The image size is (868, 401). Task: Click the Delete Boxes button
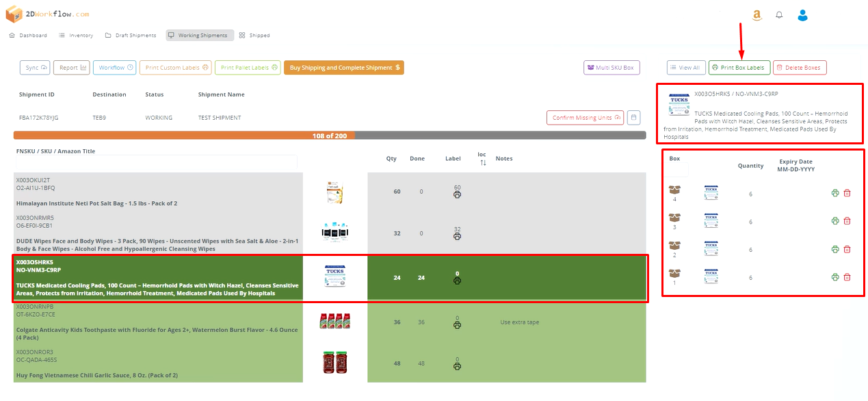click(x=800, y=68)
